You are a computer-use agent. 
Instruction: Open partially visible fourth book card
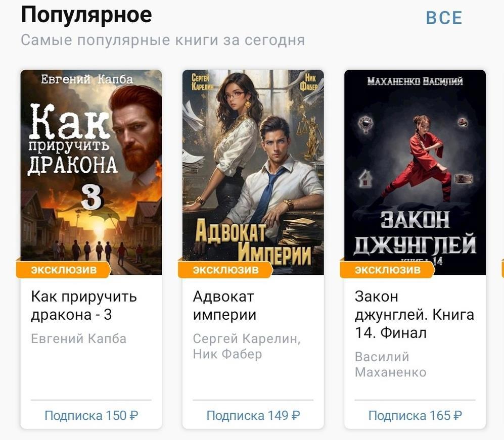tap(502, 269)
